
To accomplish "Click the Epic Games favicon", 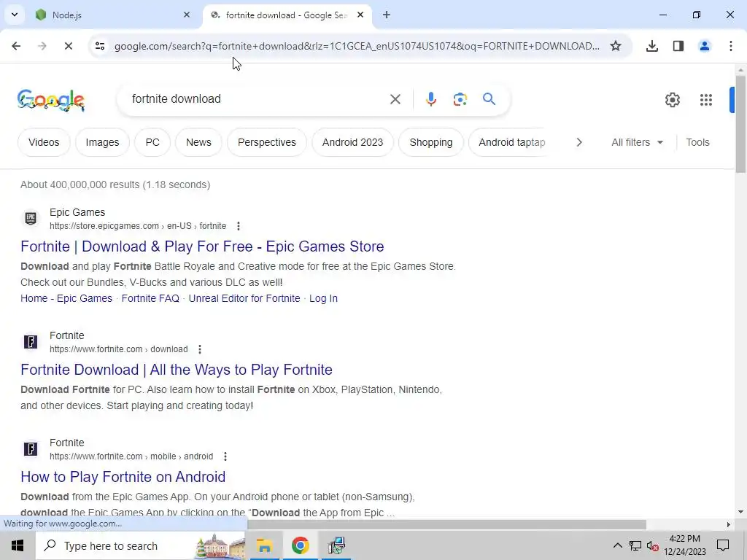I will pos(31,218).
